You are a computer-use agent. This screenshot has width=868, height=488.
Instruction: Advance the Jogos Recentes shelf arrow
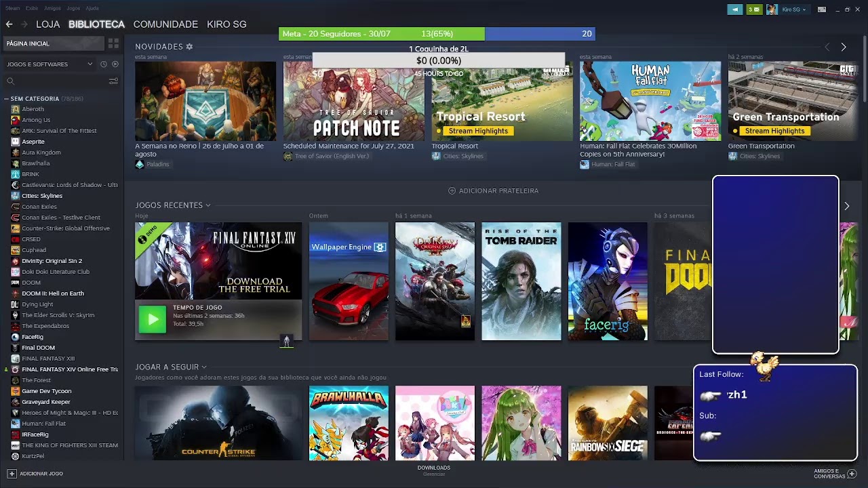846,206
